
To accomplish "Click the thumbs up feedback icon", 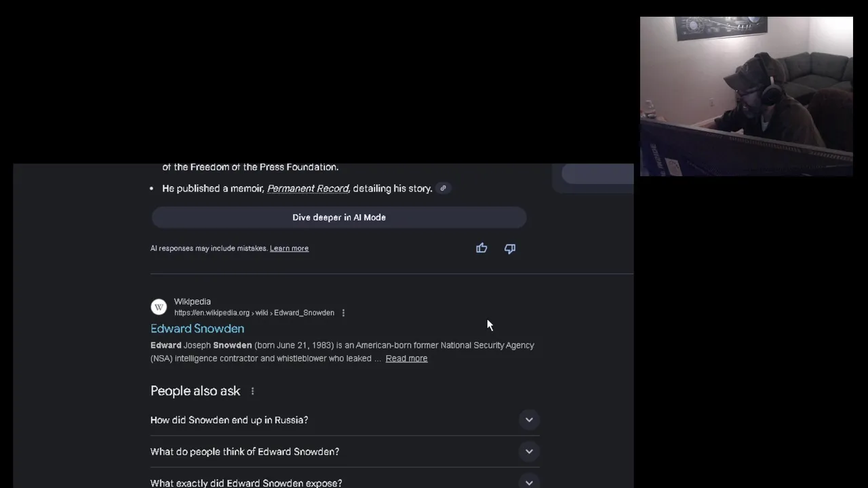I will (x=481, y=248).
